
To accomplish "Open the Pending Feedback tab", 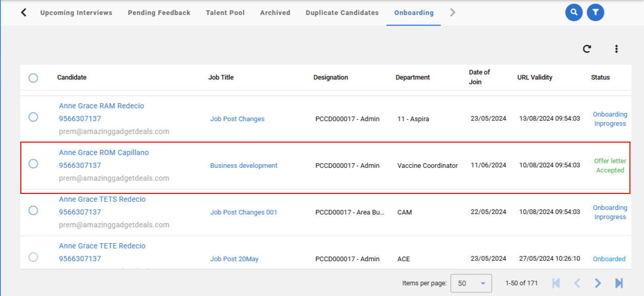I will point(159,13).
